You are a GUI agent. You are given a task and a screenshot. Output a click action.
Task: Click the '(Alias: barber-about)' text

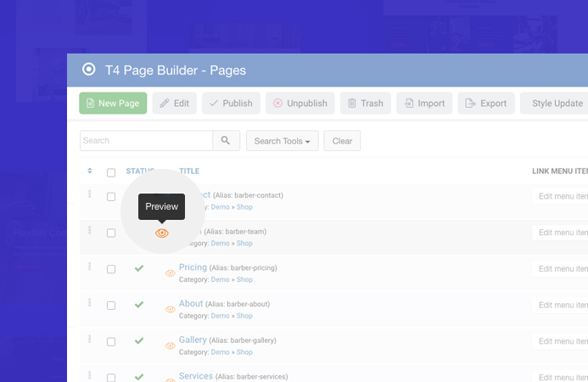click(x=238, y=304)
